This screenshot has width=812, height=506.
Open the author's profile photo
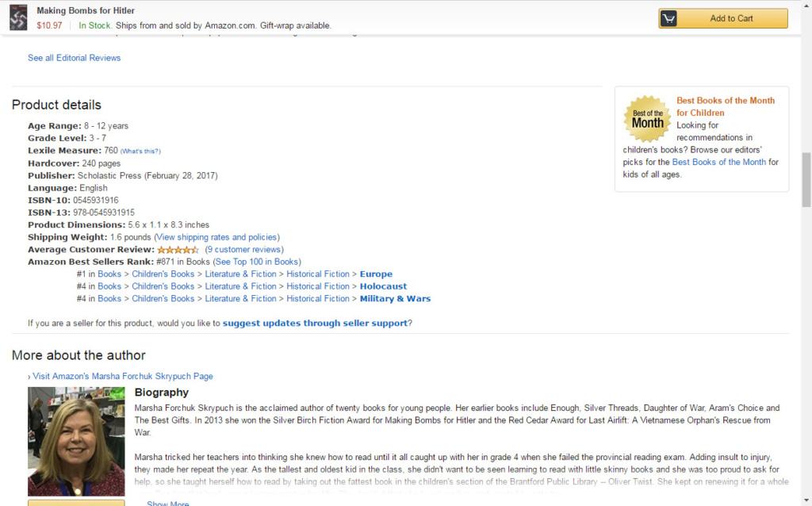point(76,440)
